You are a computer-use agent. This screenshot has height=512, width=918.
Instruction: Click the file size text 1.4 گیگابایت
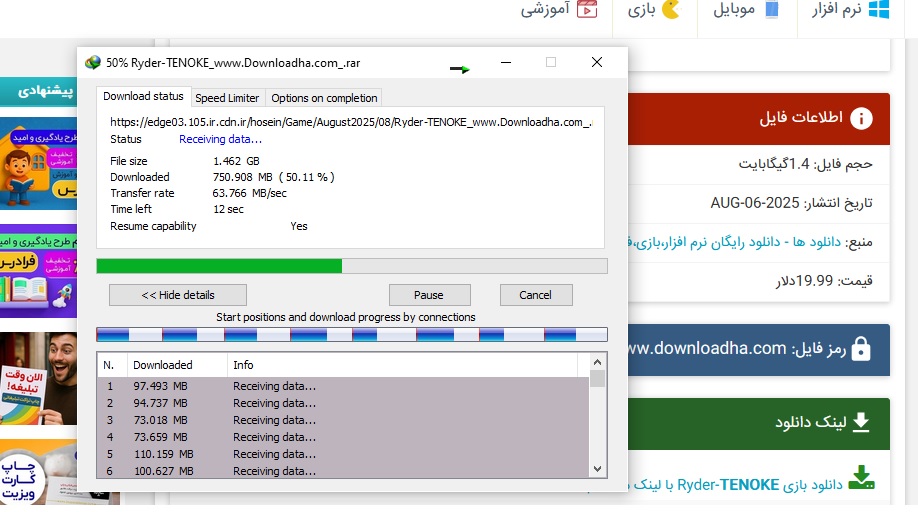point(773,164)
